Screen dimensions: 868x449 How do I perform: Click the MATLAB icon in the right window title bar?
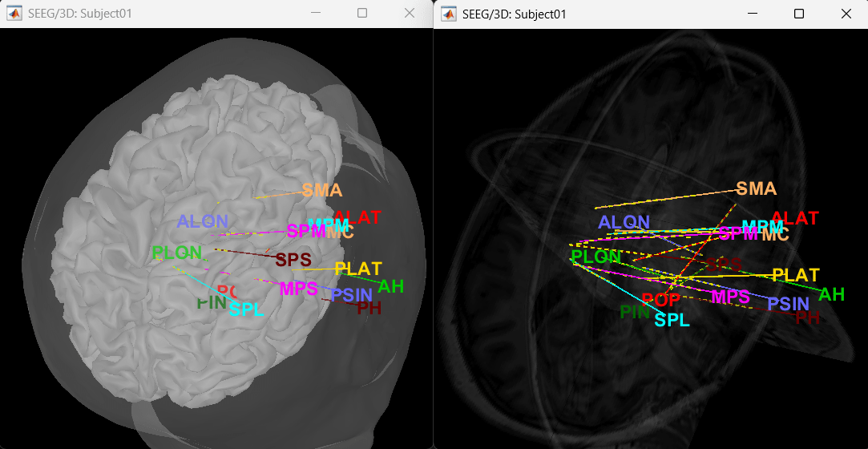(449, 14)
